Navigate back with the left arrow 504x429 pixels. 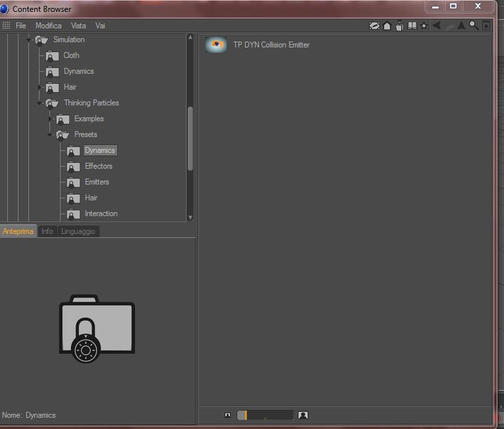click(437, 26)
